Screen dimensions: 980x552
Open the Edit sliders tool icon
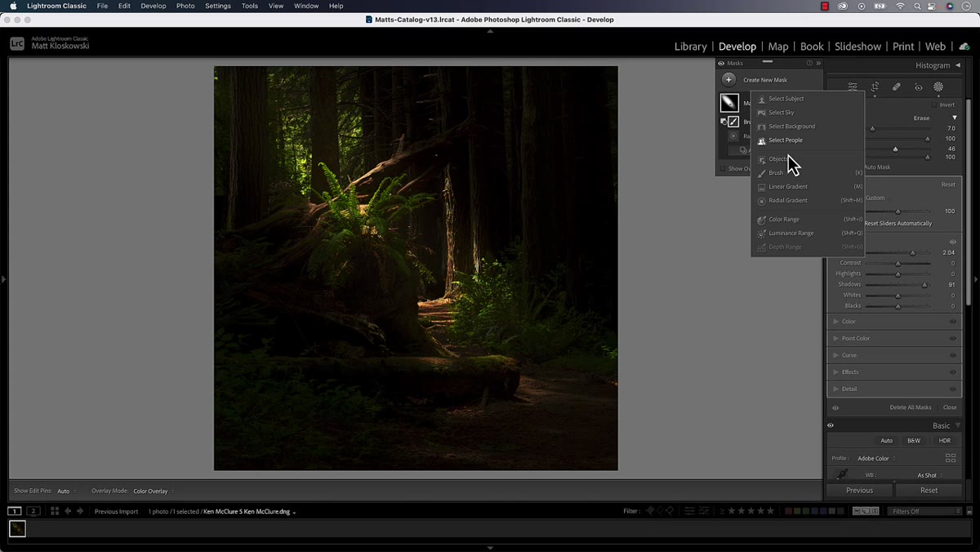(x=853, y=87)
